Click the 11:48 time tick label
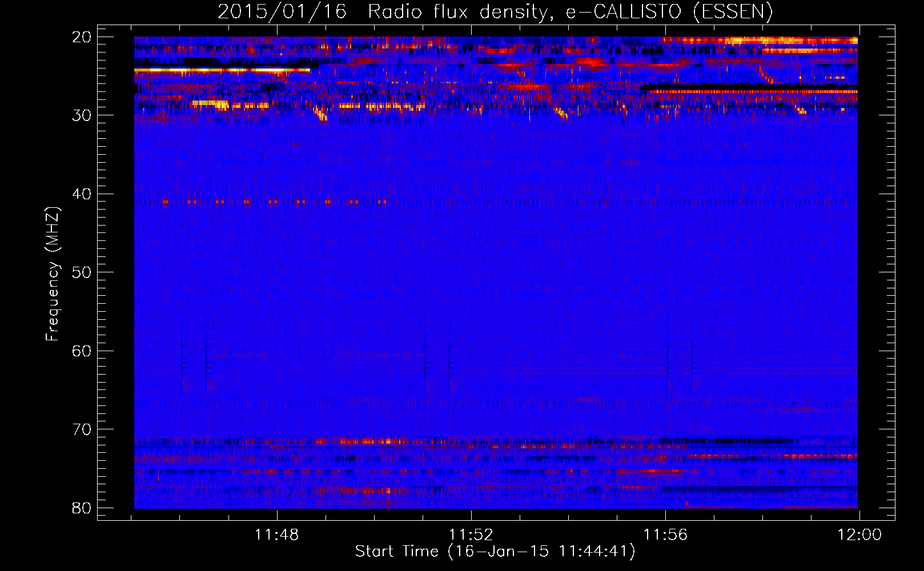 pyautogui.click(x=276, y=535)
